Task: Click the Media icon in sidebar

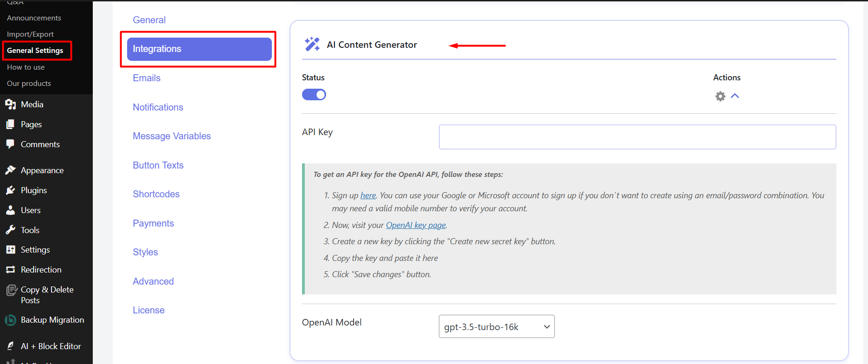Action: (x=11, y=104)
